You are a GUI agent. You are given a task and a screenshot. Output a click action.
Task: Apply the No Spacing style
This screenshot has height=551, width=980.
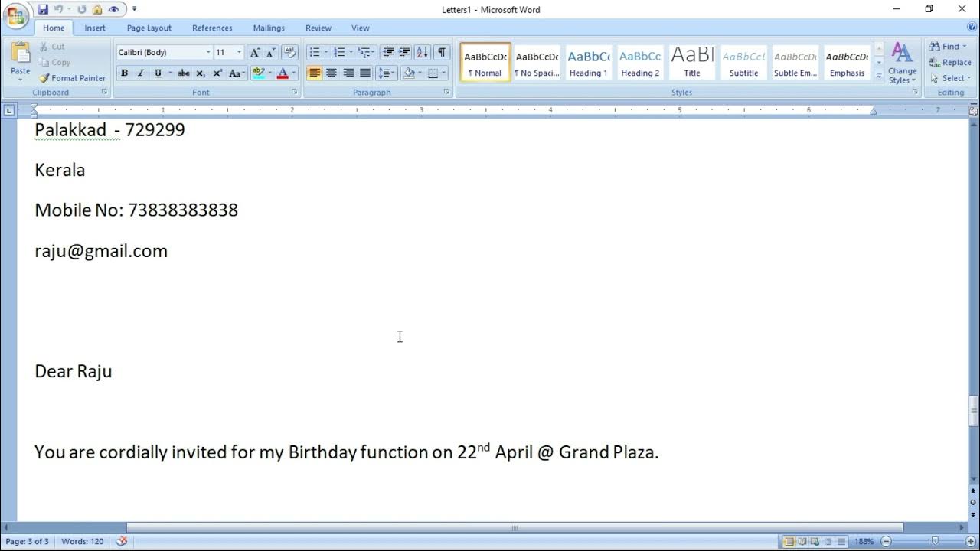point(537,62)
